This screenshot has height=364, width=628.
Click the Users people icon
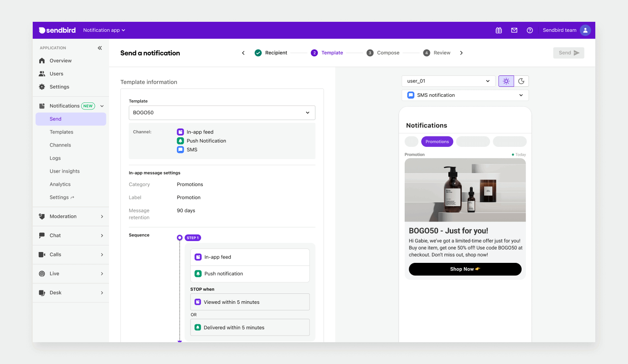[x=42, y=74]
